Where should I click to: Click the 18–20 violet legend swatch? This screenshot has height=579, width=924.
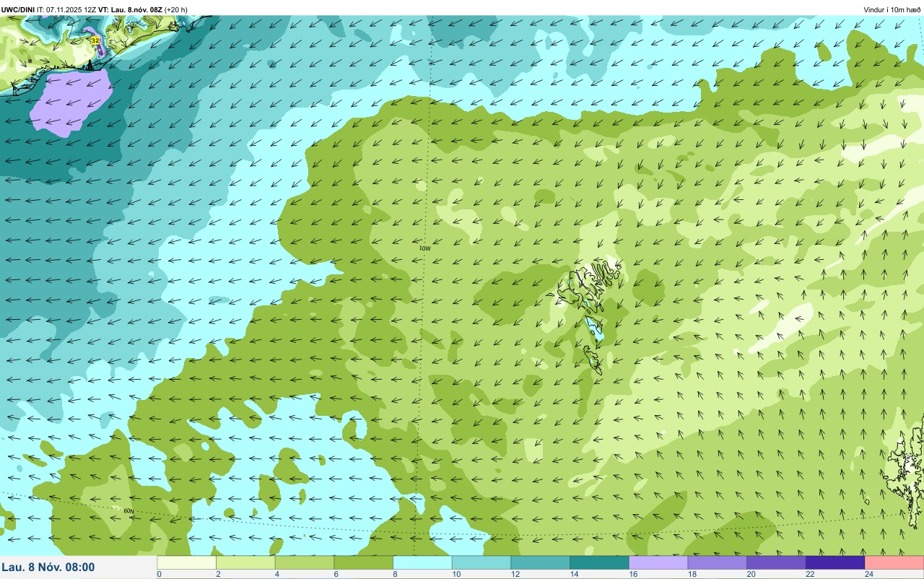[x=718, y=562]
